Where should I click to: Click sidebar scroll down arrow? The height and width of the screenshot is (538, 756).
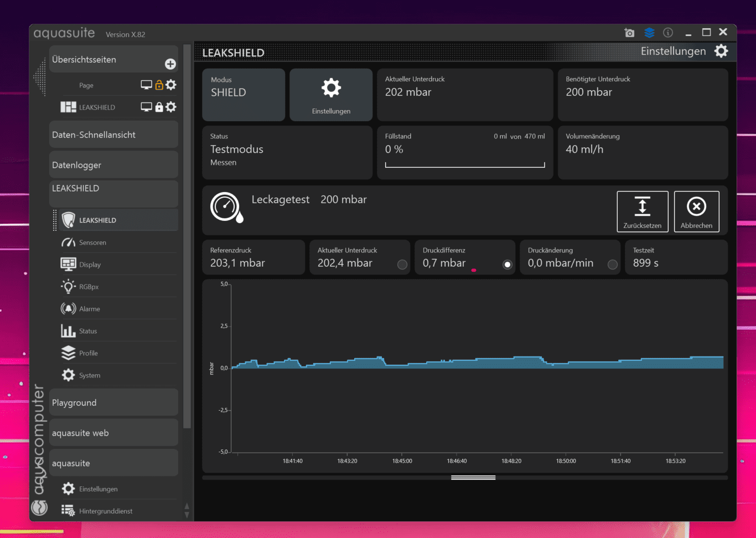[187, 515]
